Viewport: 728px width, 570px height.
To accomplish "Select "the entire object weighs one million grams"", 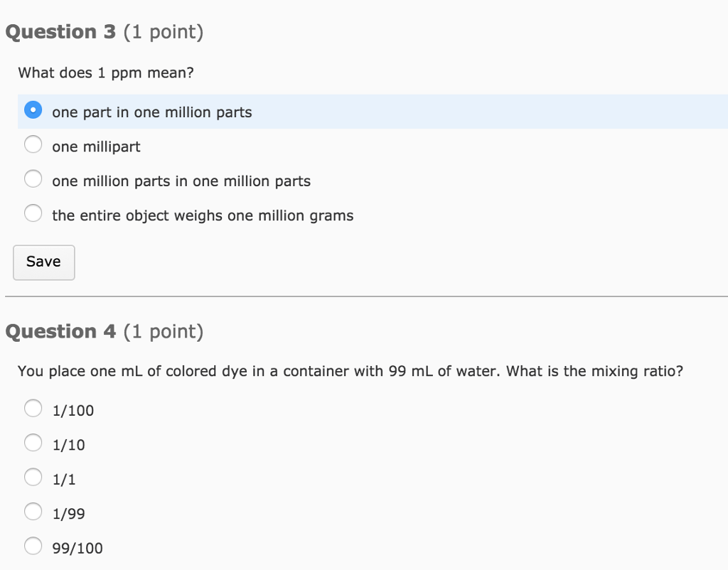I will [33, 213].
